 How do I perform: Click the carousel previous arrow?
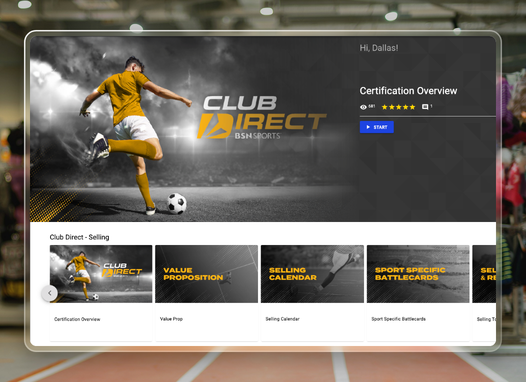click(50, 293)
